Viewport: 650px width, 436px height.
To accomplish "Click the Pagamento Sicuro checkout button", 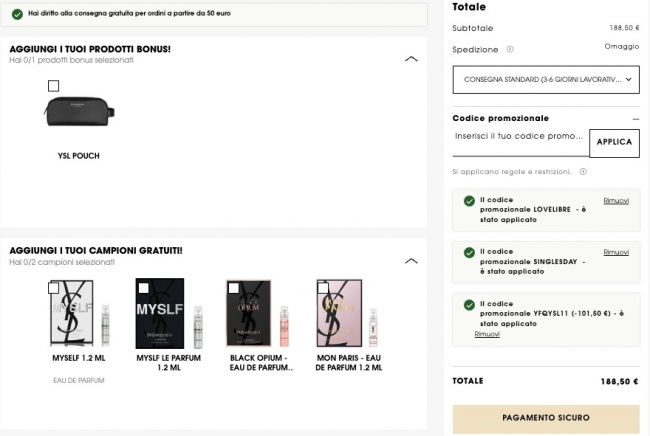I will [x=545, y=417].
